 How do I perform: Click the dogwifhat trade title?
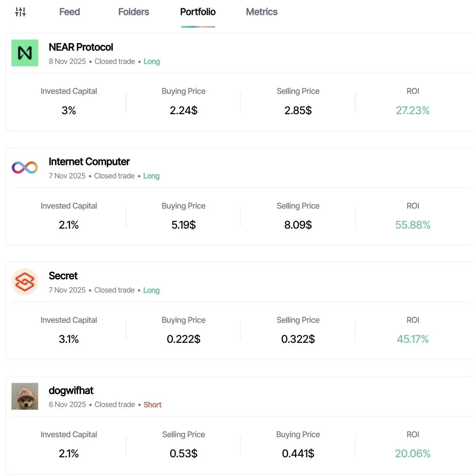pos(71,390)
